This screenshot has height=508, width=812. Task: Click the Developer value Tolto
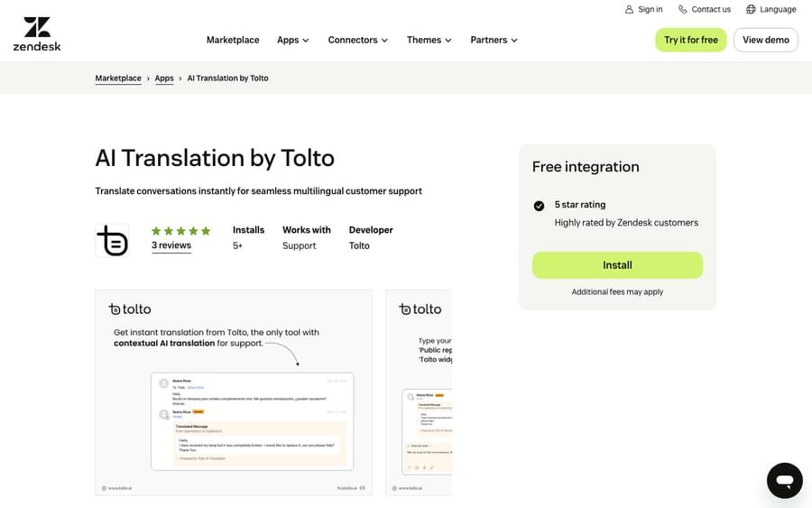(x=359, y=246)
